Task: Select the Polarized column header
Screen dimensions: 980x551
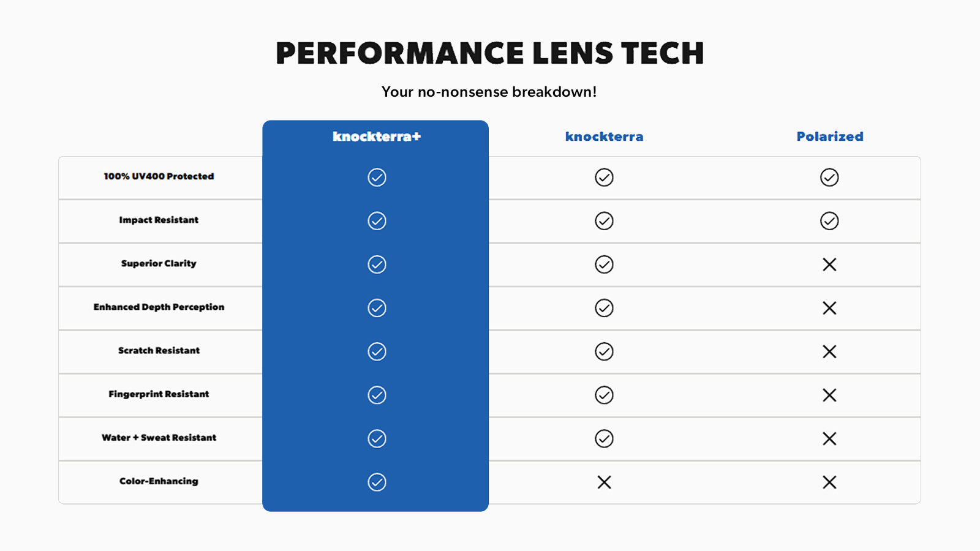Action: coord(829,137)
